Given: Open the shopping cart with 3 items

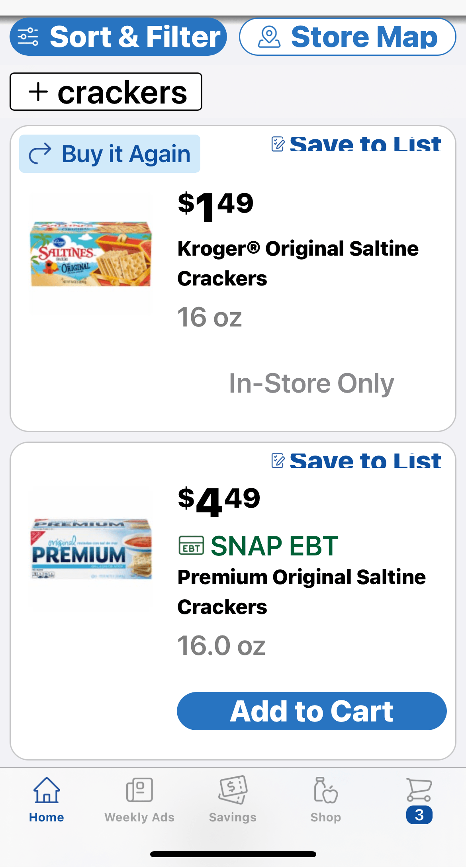Looking at the screenshot, I should click(x=419, y=800).
